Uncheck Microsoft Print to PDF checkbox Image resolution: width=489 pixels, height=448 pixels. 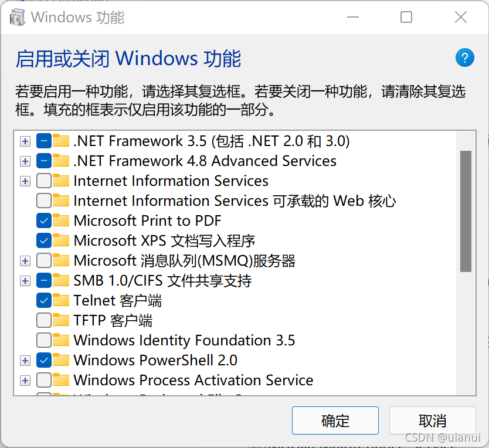click(x=44, y=220)
